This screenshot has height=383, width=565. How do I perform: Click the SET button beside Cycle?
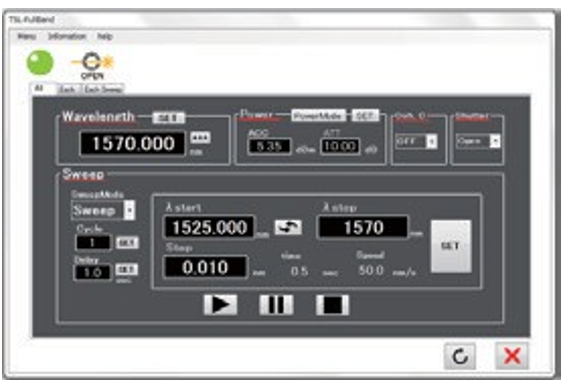[x=127, y=243]
